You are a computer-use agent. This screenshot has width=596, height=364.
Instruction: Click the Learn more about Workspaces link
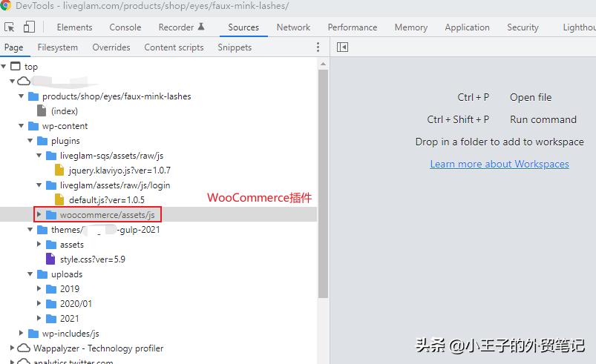click(x=500, y=164)
